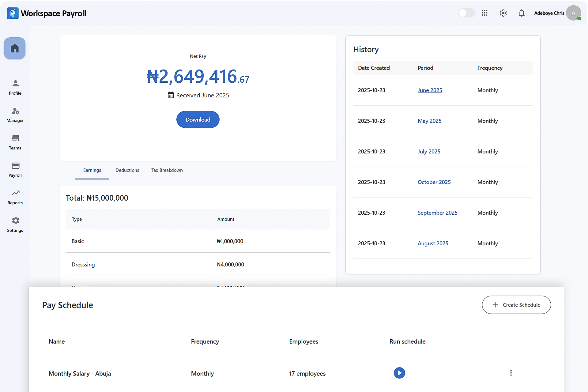Navigate to Payroll section
The width and height of the screenshot is (588, 392).
pyautogui.click(x=15, y=170)
